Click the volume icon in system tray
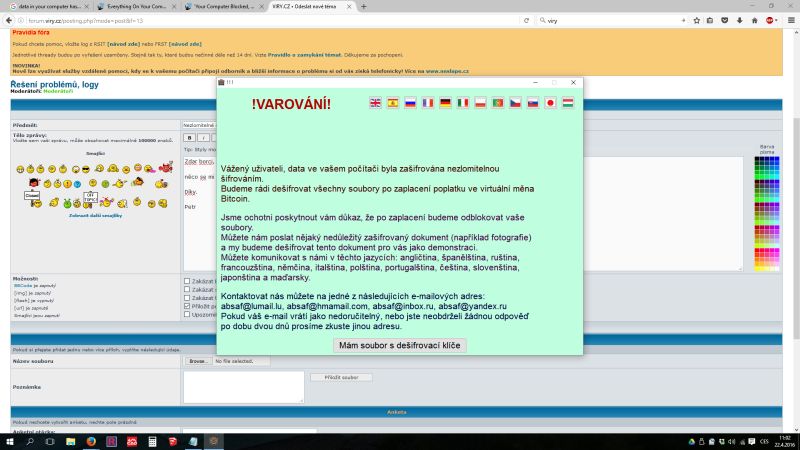Image resolution: width=800 pixels, height=450 pixels. [x=732, y=442]
